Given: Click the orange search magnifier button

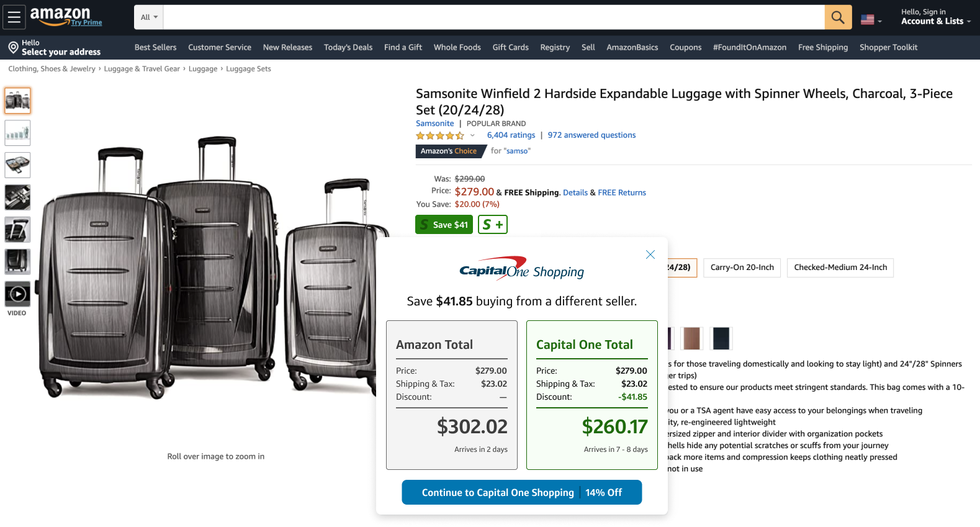Looking at the screenshot, I should click(838, 17).
